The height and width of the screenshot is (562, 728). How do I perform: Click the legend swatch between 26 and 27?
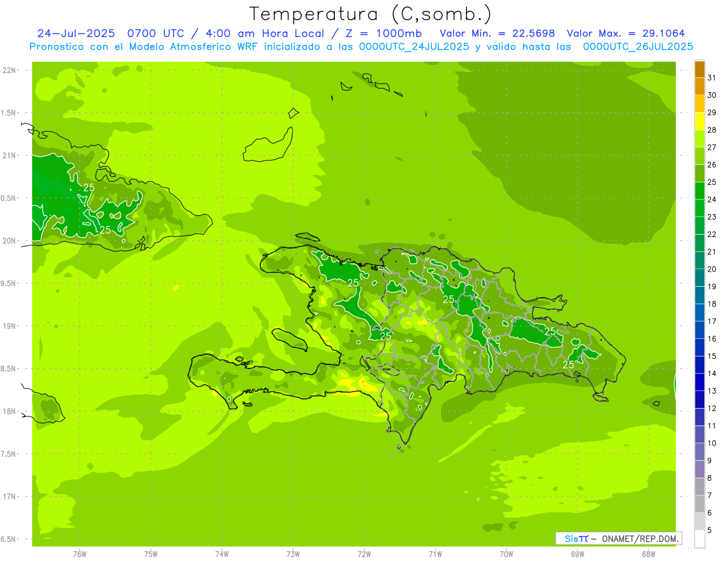coord(699,156)
